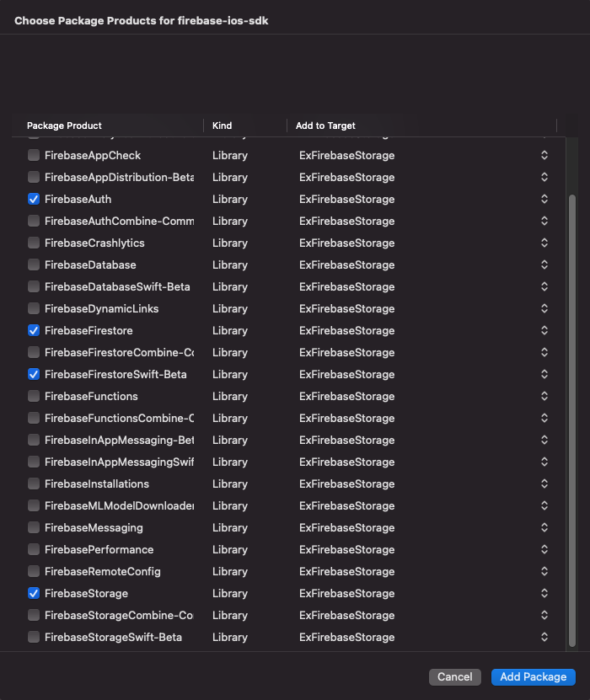Viewport: 590px width, 700px height.
Task: Check the FirebaseRemoteConfig checkbox
Action: (34, 570)
